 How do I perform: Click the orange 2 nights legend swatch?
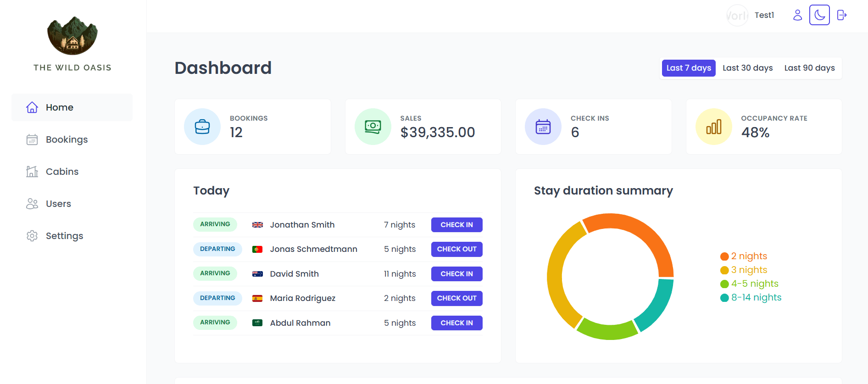[724, 256]
